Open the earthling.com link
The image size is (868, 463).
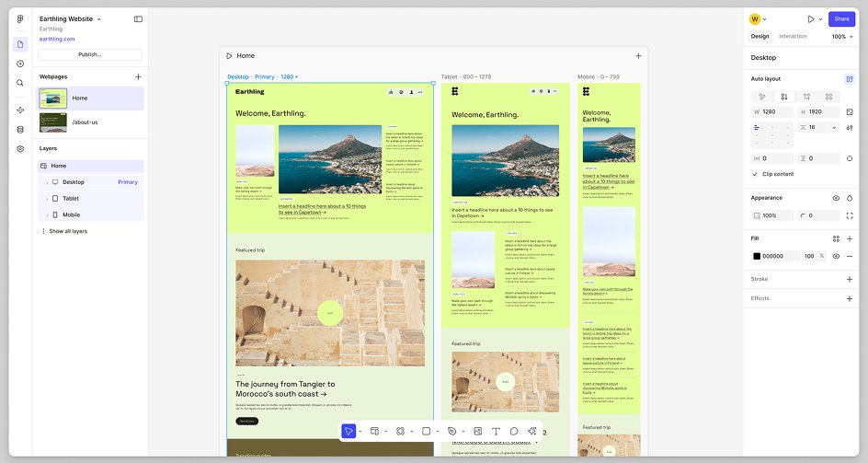(x=57, y=40)
